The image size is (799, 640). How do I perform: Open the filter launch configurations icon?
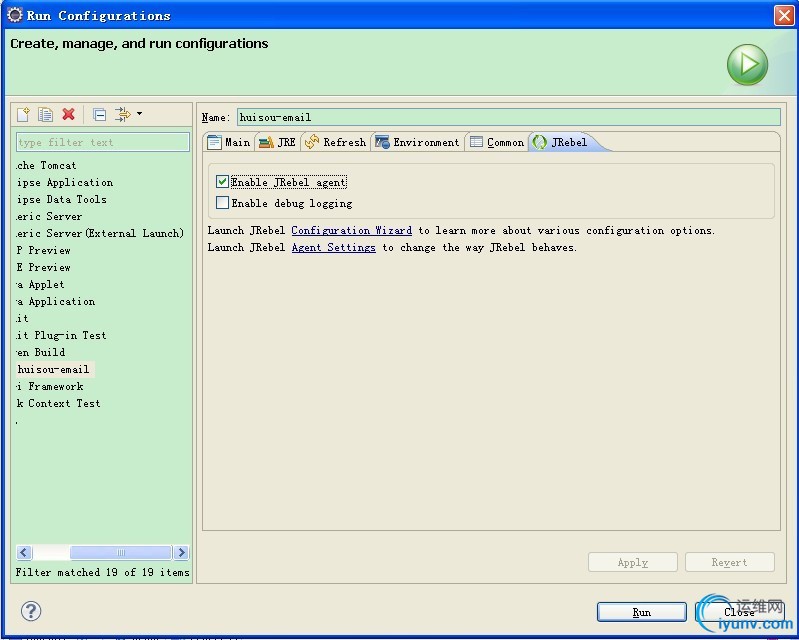122,114
